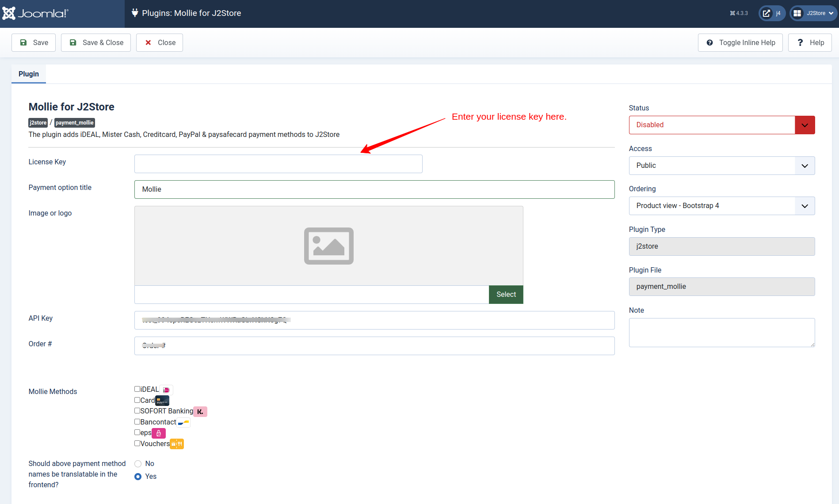Click the Joomla version 4.3.3 indicator
The width and height of the screenshot is (839, 504).
point(739,13)
